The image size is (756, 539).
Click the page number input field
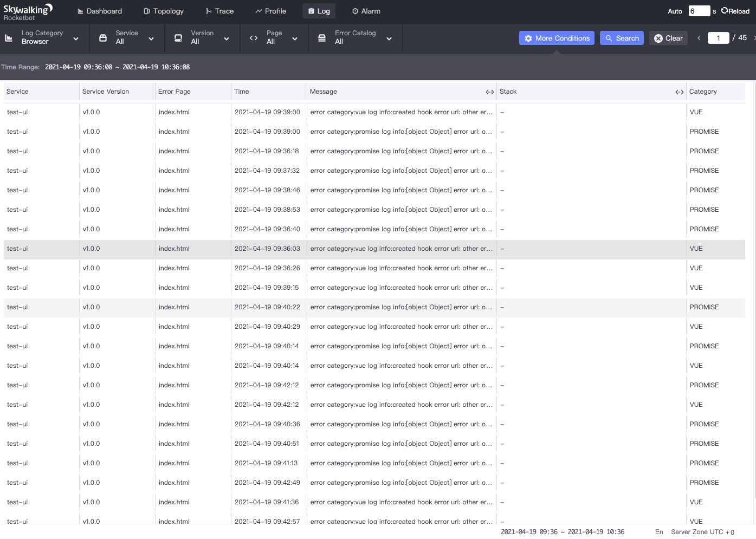[719, 38]
